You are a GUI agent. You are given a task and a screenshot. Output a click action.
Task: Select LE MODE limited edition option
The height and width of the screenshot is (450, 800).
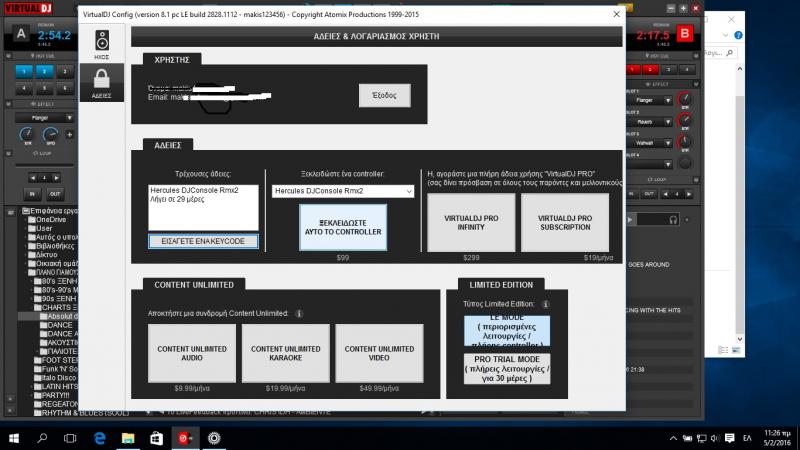507,331
